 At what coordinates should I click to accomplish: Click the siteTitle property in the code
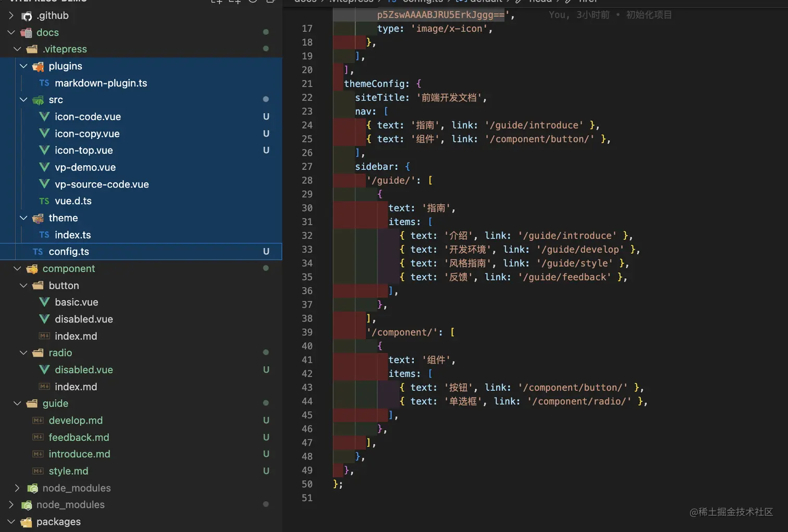379,97
